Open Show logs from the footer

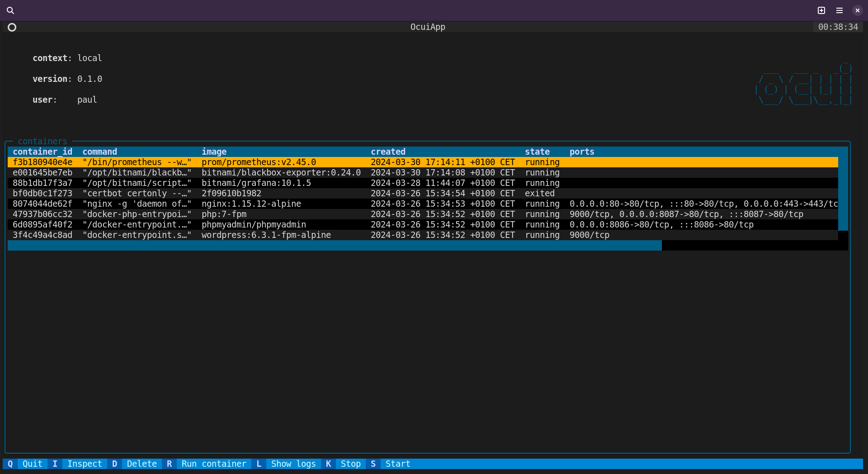coord(293,464)
